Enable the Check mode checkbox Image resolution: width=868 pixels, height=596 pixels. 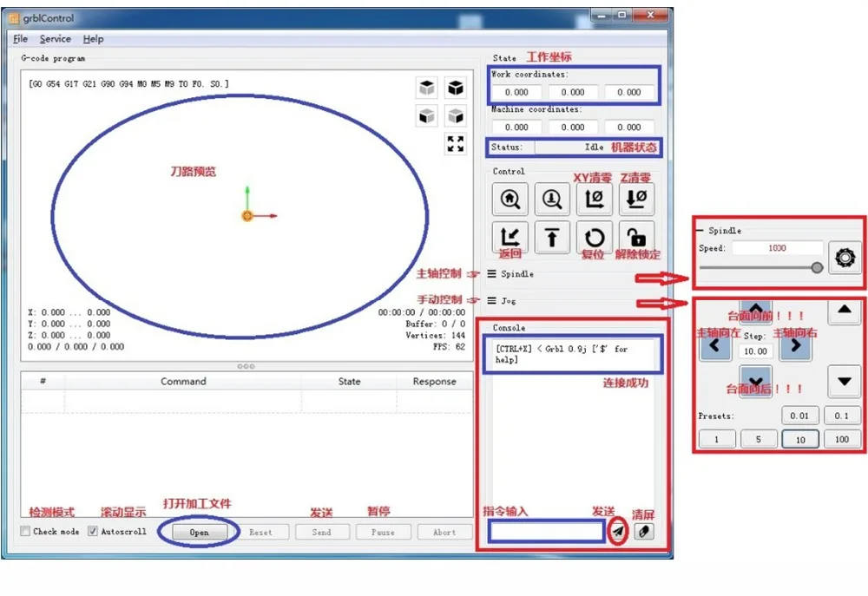click(25, 531)
